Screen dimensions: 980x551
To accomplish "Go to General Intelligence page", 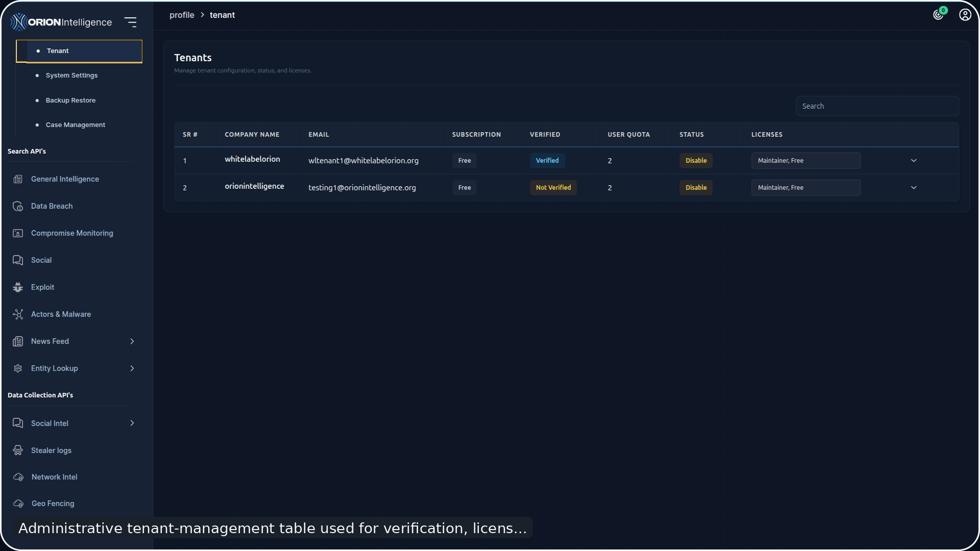I will [65, 179].
